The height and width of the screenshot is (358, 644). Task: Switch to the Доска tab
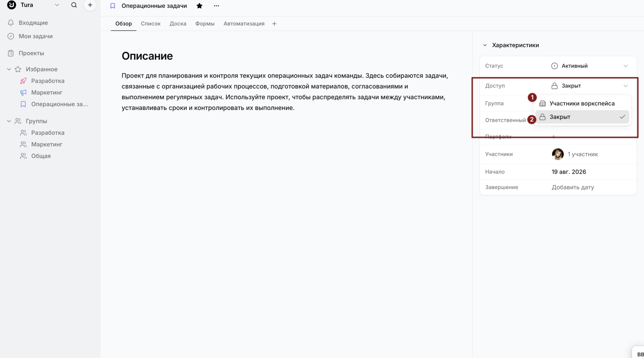pyautogui.click(x=178, y=23)
